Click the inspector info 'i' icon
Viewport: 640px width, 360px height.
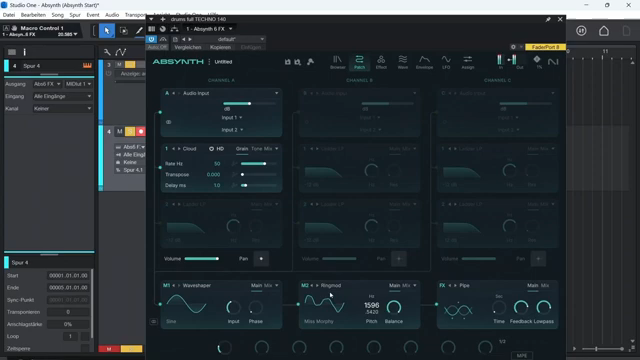point(24,52)
